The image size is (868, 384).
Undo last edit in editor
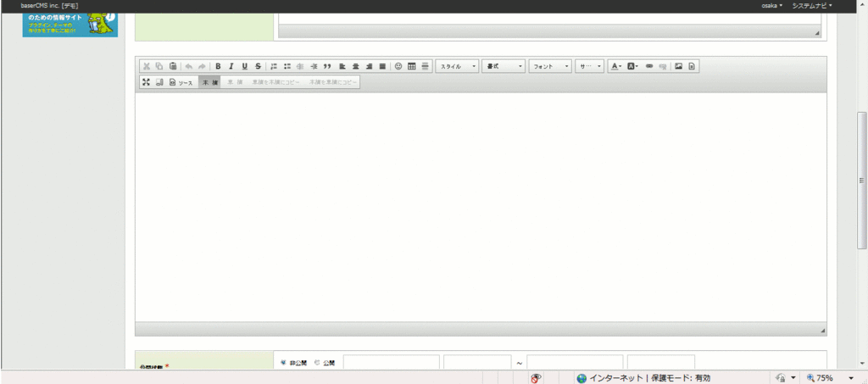[x=189, y=66]
